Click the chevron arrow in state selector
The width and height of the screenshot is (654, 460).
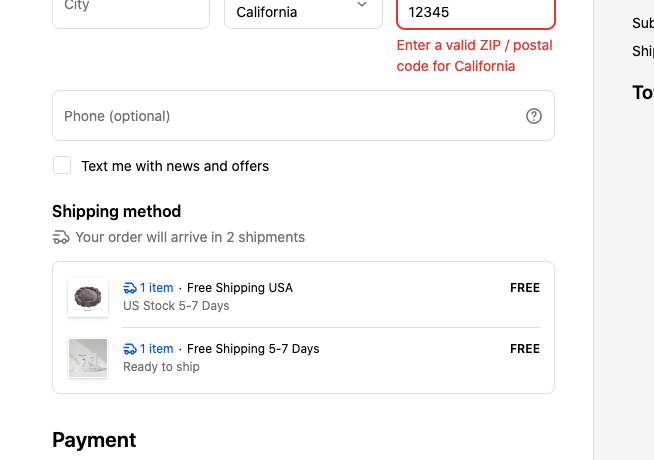(362, 7)
